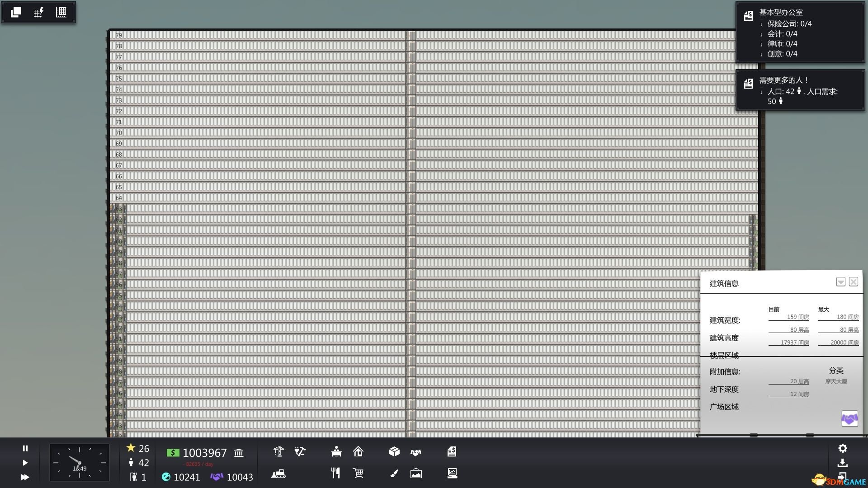Click the 159 间房 current width value
Screen dimensions: 868x488
coord(798,317)
